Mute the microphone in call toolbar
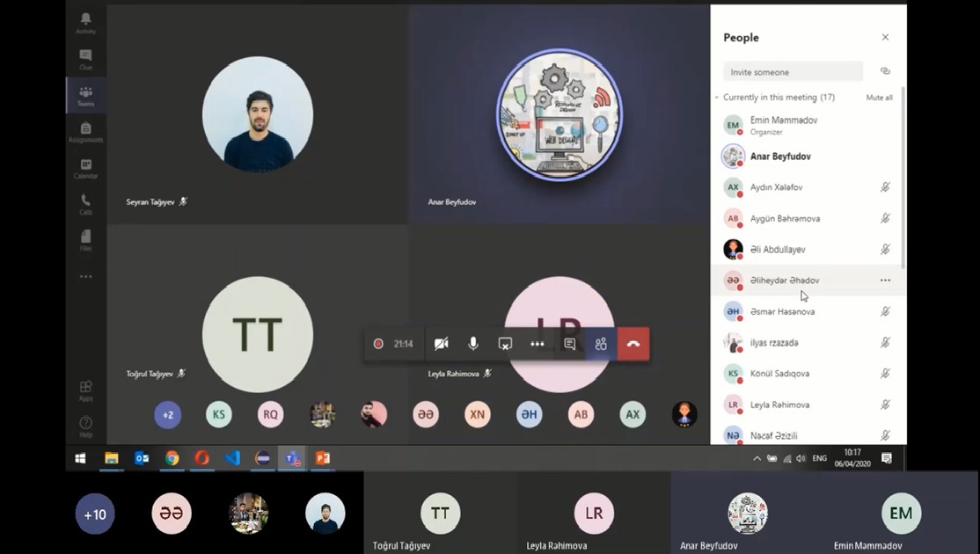The width and height of the screenshot is (980, 554). (473, 344)
